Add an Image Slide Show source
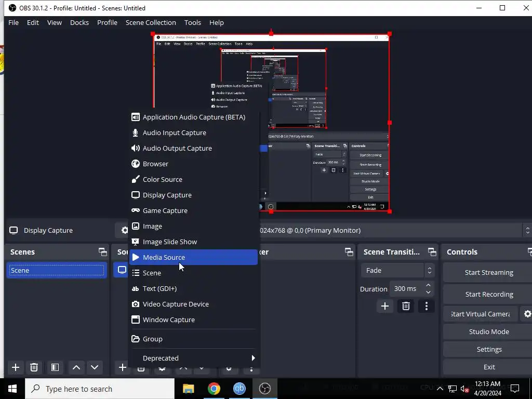Viewport: 532px width, 399px height. pos(193,242)
